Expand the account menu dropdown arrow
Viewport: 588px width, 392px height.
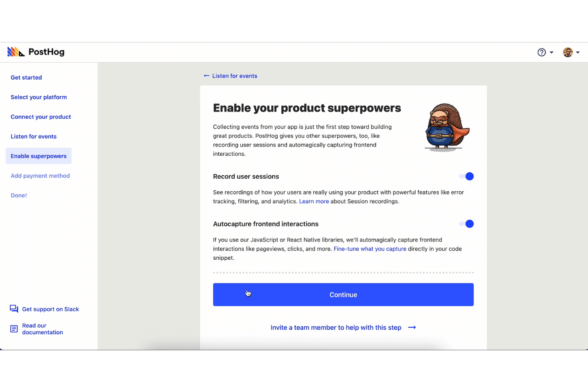(578, 52)
